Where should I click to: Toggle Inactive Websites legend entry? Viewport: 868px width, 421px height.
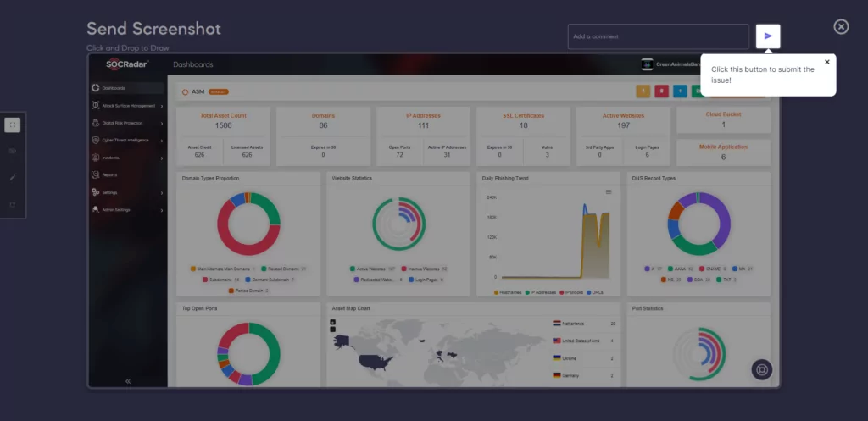pos(424,269)
